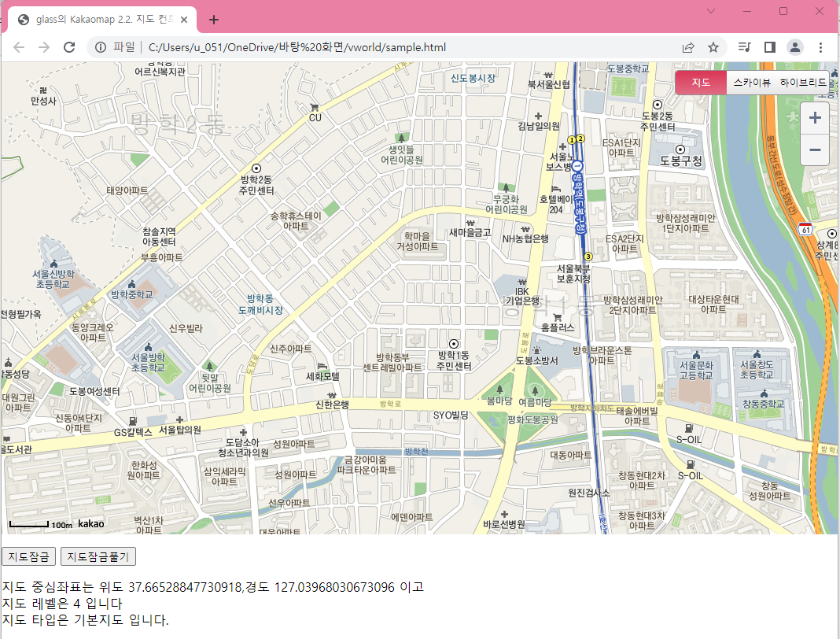Click the 서울방학초등학교 school icon

149,347
